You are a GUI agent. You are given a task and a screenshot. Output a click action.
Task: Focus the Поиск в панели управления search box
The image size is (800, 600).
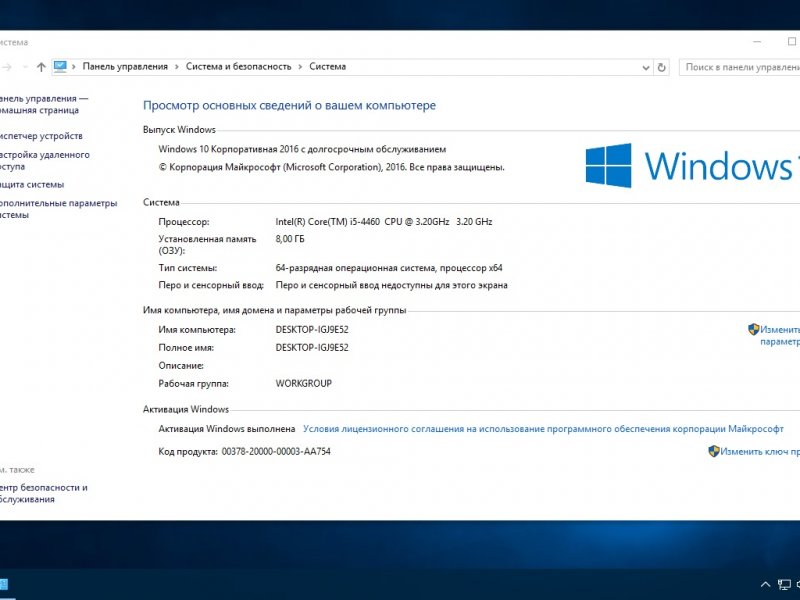tap(740, 67)
